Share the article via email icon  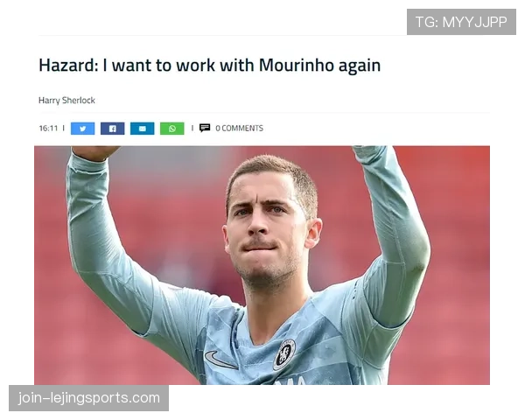tap(143, 129)
